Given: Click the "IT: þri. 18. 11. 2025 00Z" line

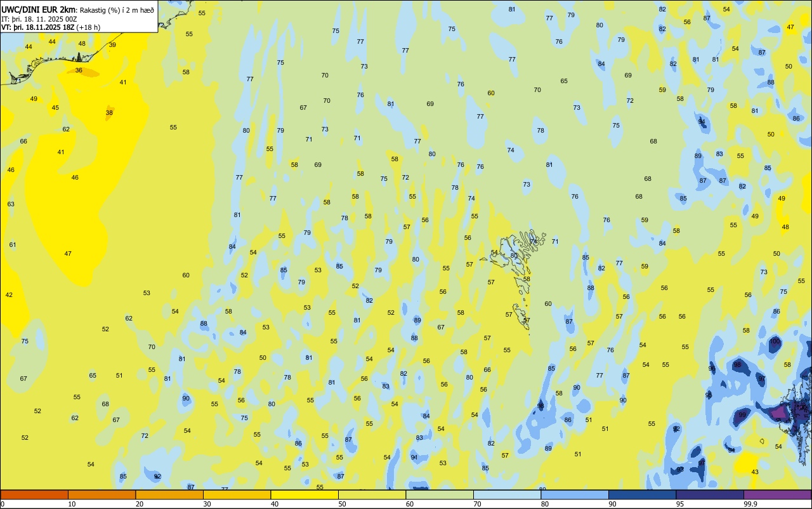Looking at the screenshot, I should [39, 19].
